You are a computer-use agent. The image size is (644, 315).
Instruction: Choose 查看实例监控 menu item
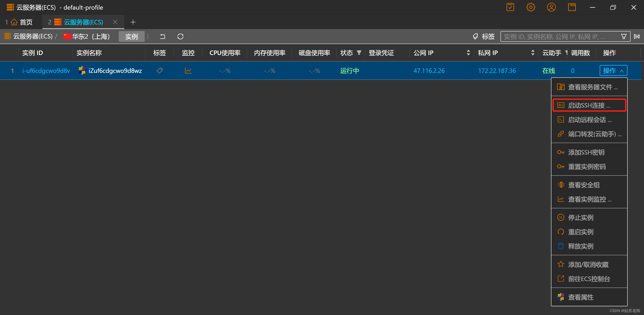(x=589, y=199)
